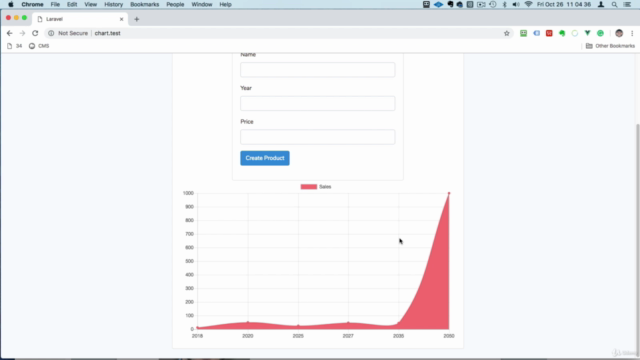Screen dimensions: 640x360
Task: Open the white circle extension
Action: tap(575, 33)
